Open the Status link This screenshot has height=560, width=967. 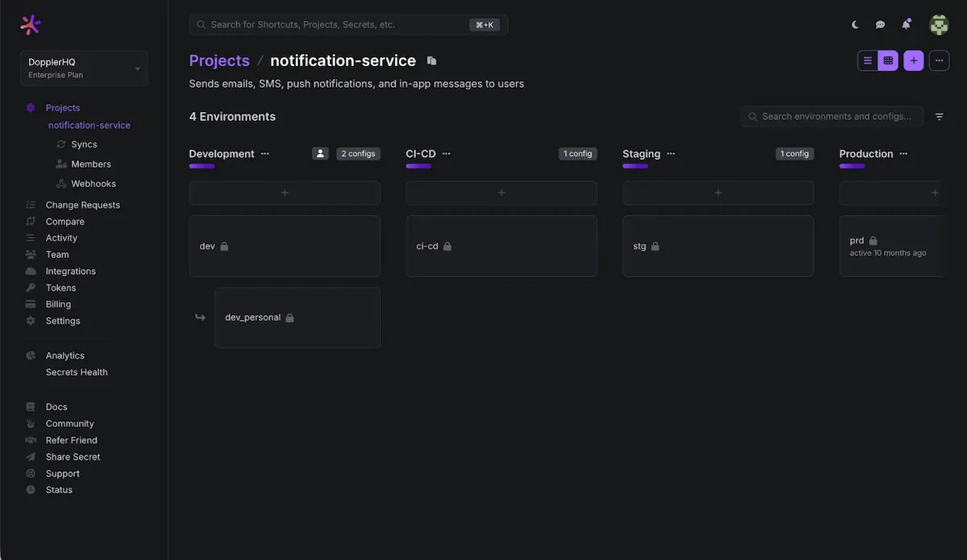click(x=59, y=491)
